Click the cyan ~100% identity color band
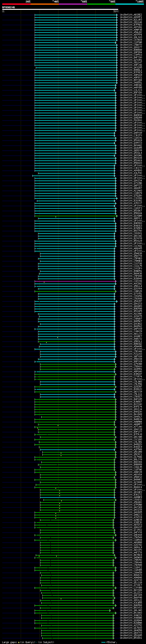Viewport: 146px width, 644px height. pyautogui.click(x=130, y=4)
